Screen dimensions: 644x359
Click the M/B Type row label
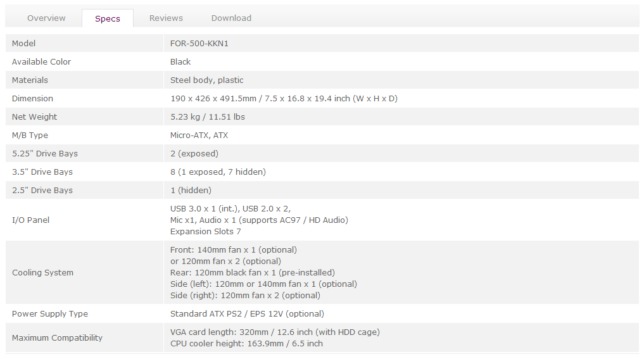coord(30,135)
